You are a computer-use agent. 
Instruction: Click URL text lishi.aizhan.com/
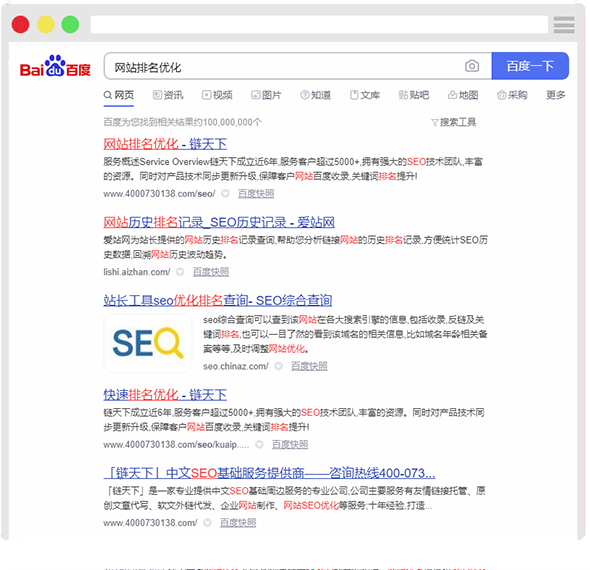[x=137, y=272]
